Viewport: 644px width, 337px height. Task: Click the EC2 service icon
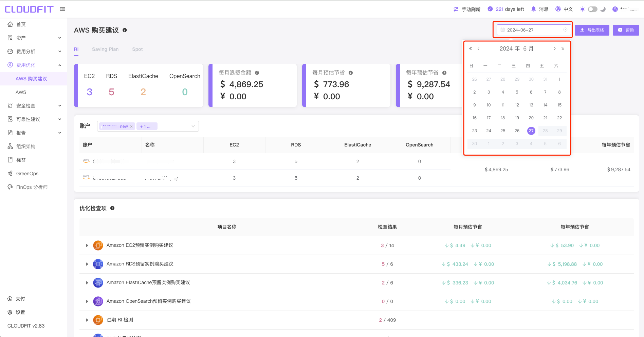[98, 245]
